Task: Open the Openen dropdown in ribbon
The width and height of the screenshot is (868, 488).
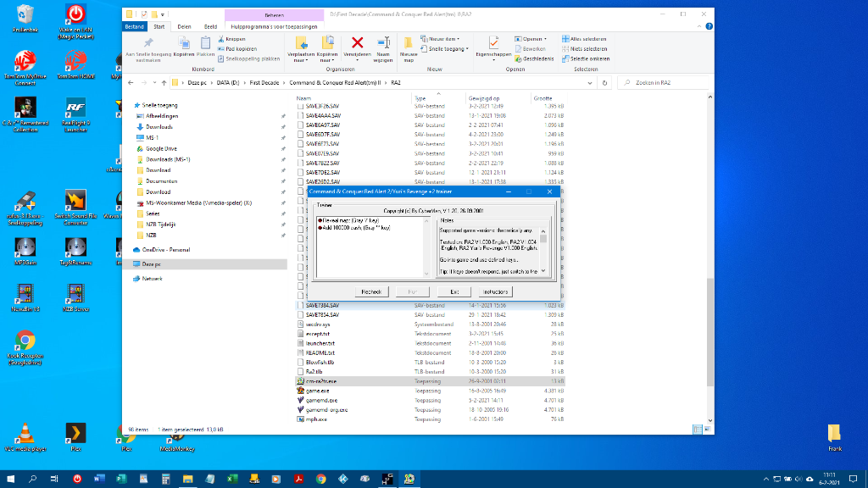Action: pyautogui.click(x=531, y=39)
